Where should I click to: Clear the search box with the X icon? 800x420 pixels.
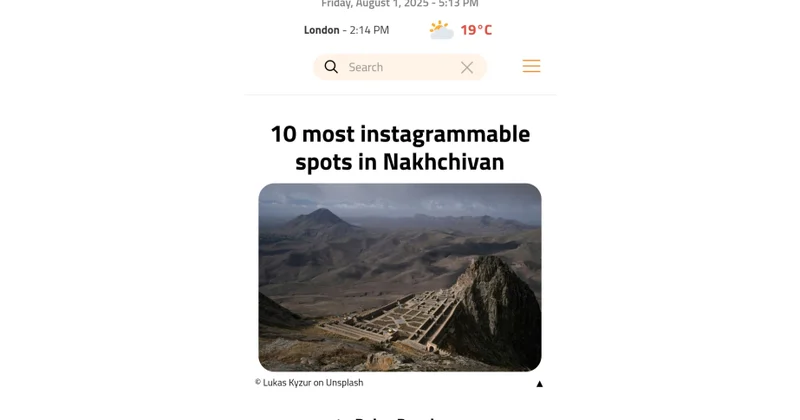(x=467, y=67)
